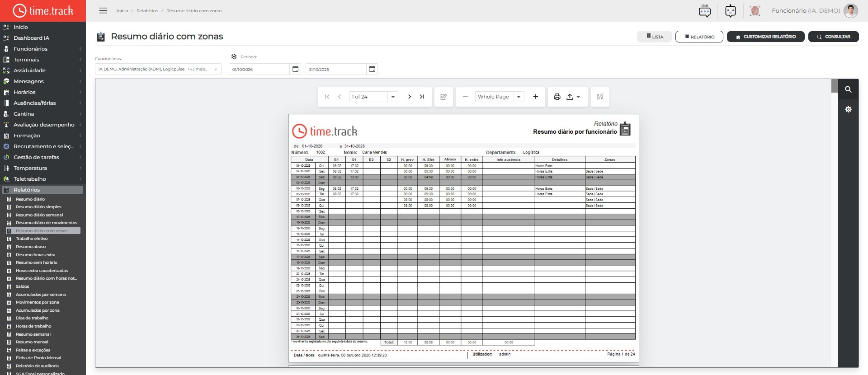Open the chat speech-bubble icon
The image size is (868, 375).
(x=704, y=11)
